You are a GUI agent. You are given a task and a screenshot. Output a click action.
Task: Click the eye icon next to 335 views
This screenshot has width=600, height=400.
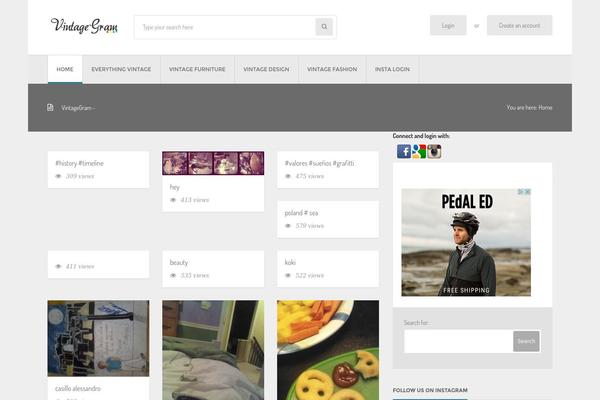(x=173, y=276)
